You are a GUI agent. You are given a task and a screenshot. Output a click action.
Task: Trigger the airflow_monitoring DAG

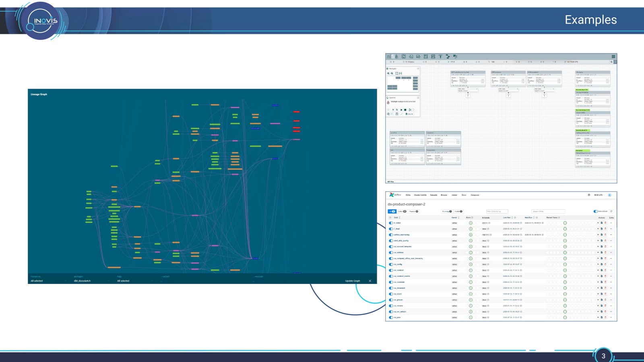pyautogui.click(x=598, y=234)
